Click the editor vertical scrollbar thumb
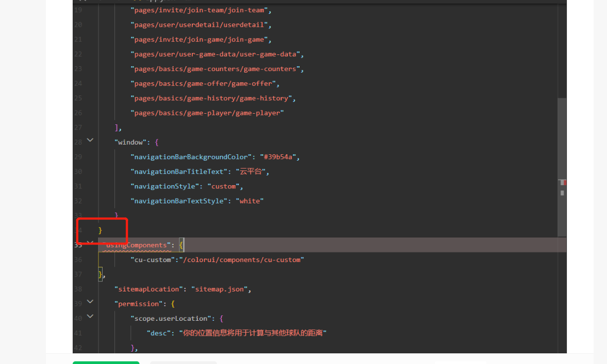This screenshot has width=607, height=364. coord(562,167)
